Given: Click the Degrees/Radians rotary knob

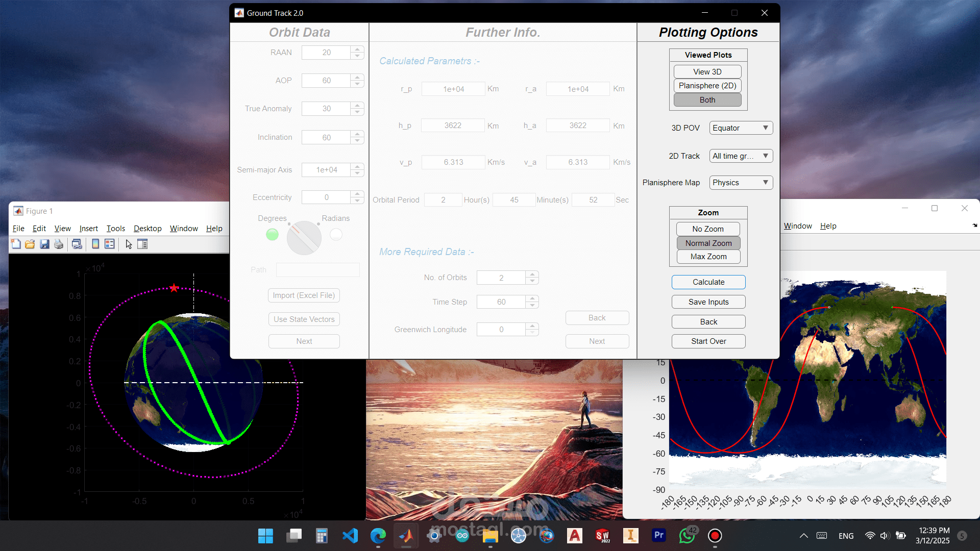Looking at the screenshot, I should coord(304,237).
